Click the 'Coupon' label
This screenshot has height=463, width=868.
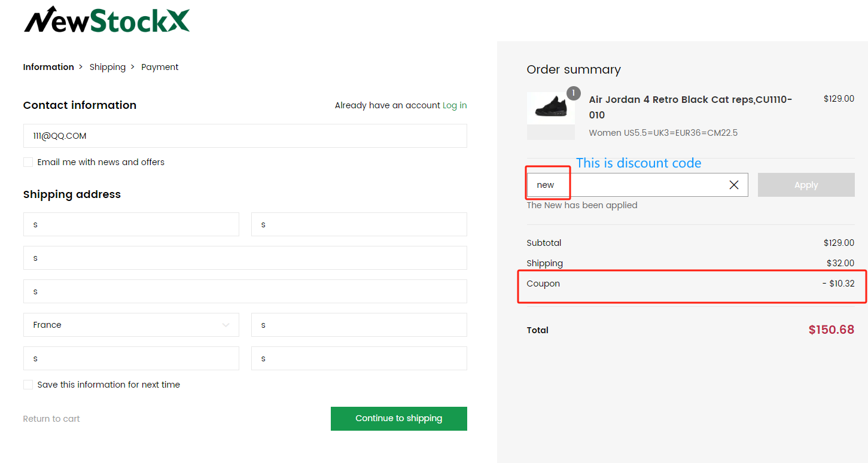pyautogui.click(x=543, y=284)
